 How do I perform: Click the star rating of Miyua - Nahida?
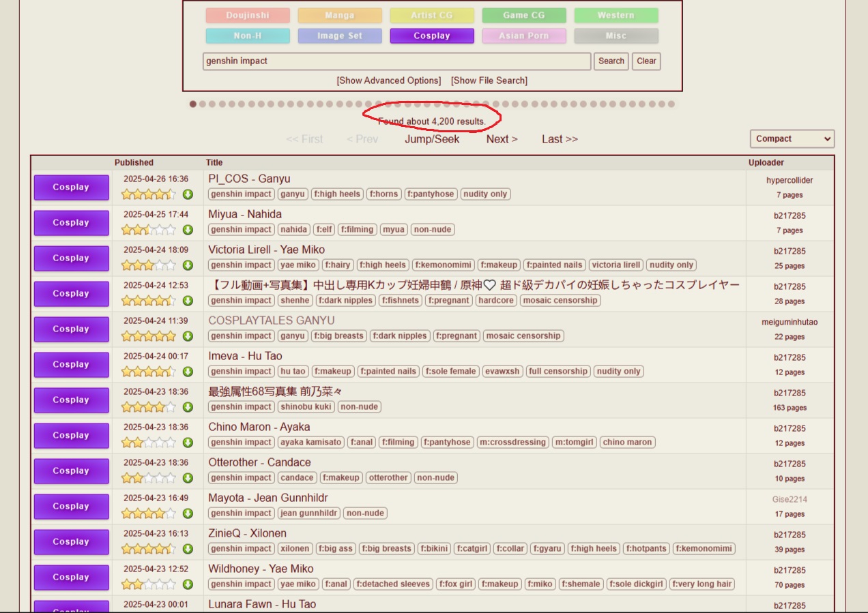coord(149,230)
